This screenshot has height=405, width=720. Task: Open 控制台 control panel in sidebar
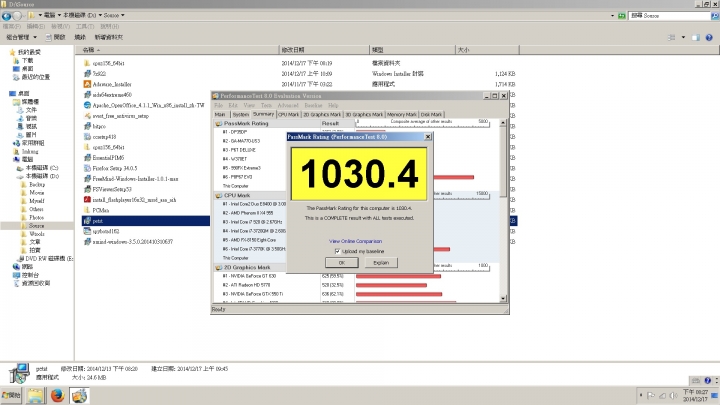point(16,275)
